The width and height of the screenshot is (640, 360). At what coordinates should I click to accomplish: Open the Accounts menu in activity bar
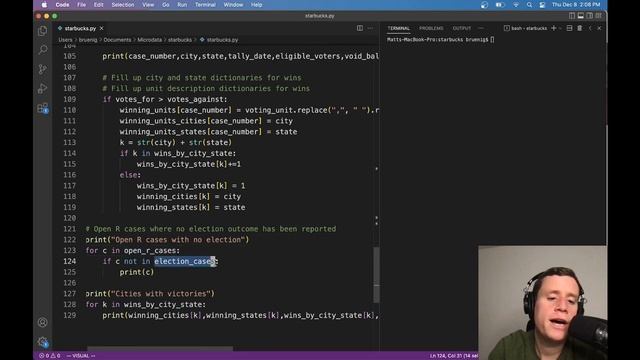coord(42,322)
